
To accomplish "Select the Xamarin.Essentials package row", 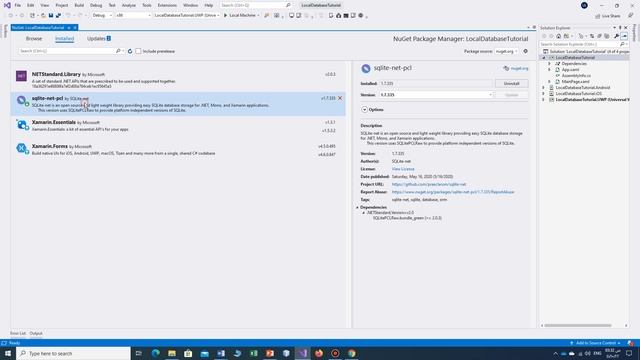I will tap(178, 126).
